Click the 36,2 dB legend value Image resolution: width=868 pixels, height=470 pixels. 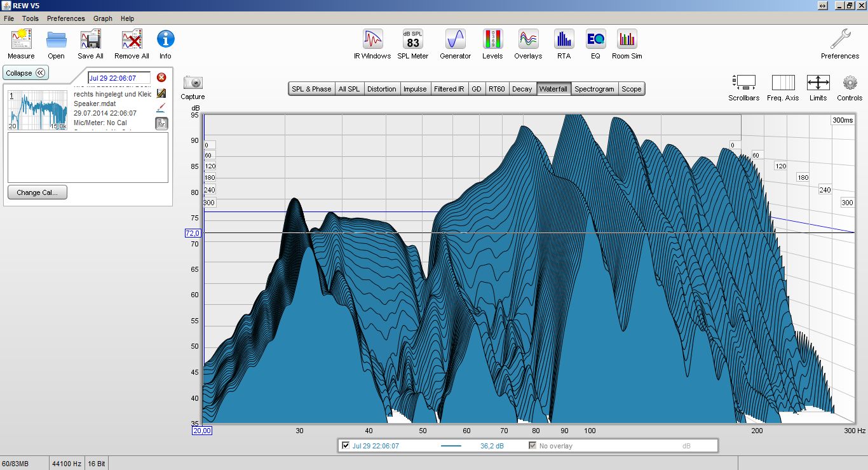coord(492,446)
